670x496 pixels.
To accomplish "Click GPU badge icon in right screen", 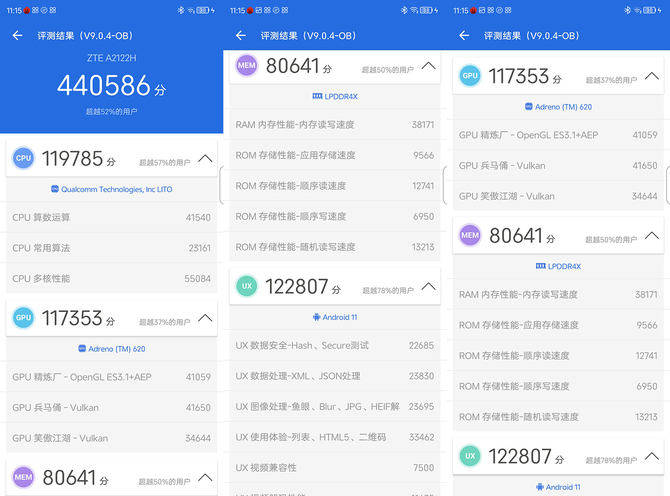I will (x=470, y=76).
